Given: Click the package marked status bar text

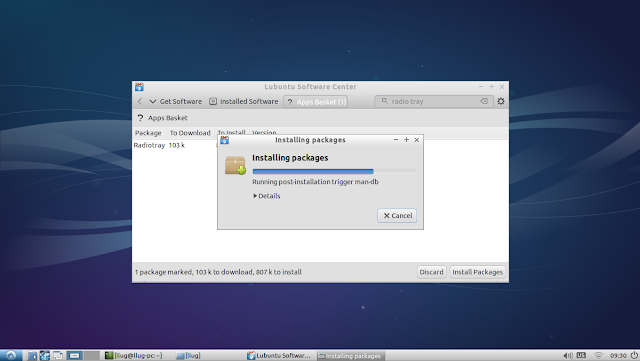Looking at the screenshot, I should pyautogui.click(x=218, y=272).
